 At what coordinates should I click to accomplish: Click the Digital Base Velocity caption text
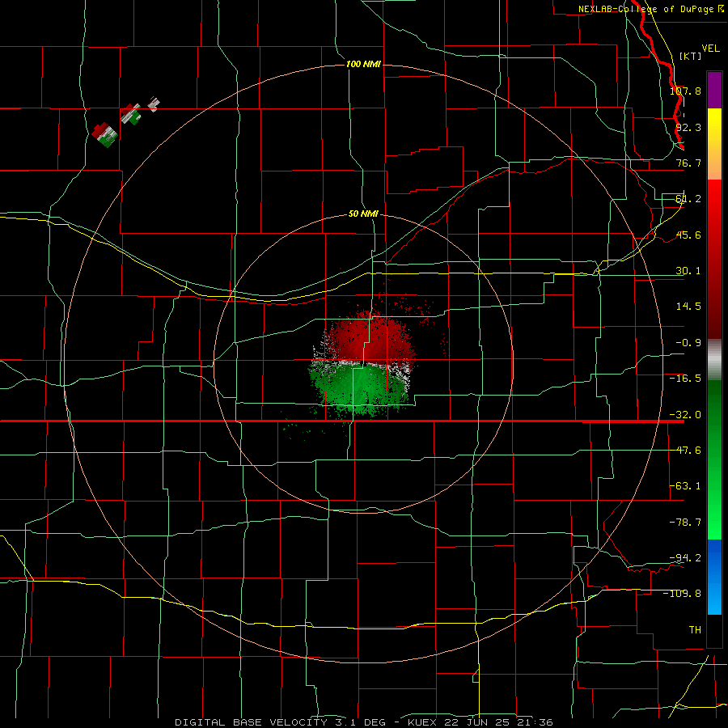363,722
